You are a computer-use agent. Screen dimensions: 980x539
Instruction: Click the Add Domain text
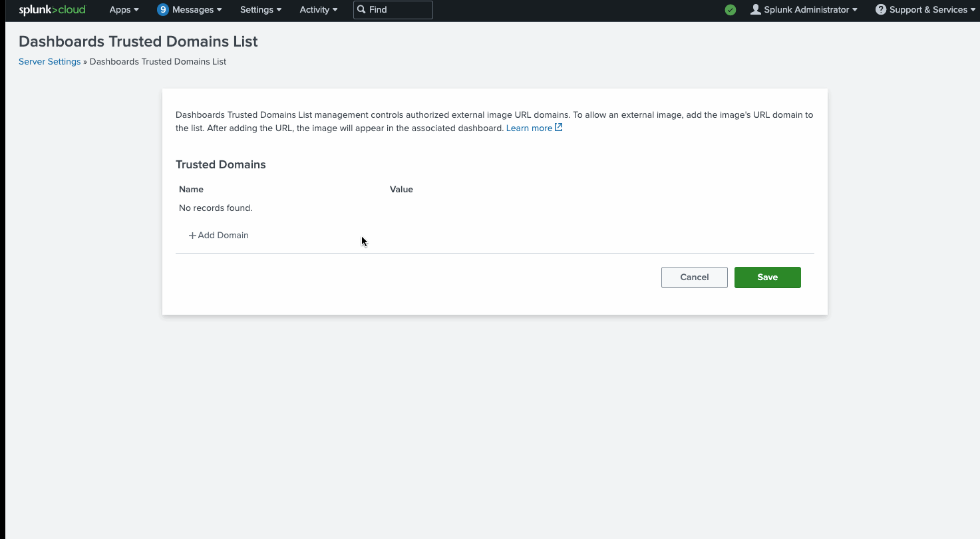click(x=223, y=236)
